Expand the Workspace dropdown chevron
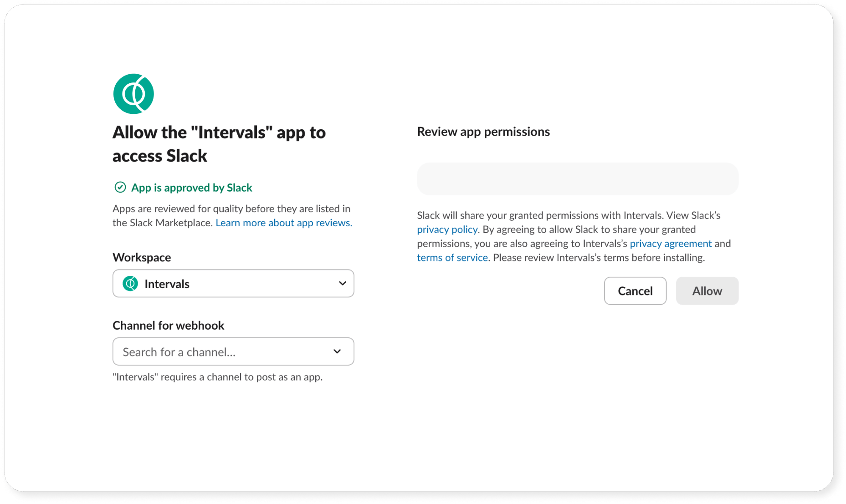 click(x=342, y=284)
